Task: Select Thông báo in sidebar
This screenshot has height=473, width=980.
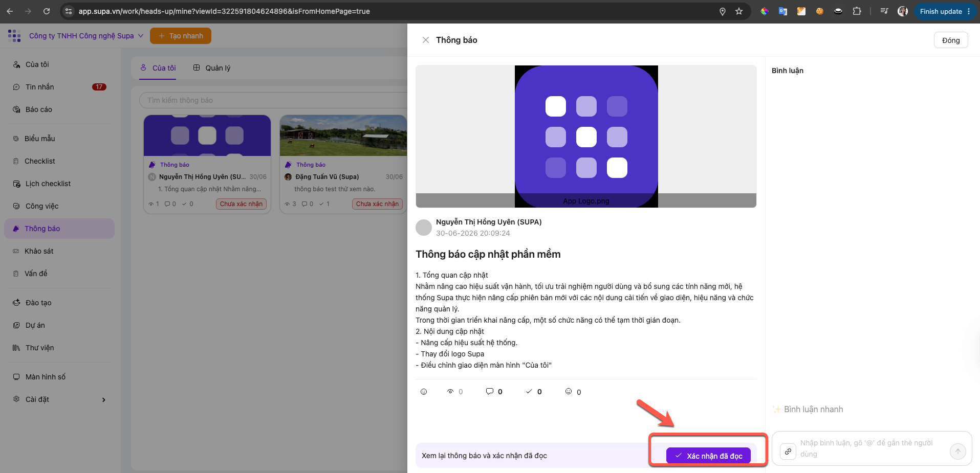Action: (59, 229)
